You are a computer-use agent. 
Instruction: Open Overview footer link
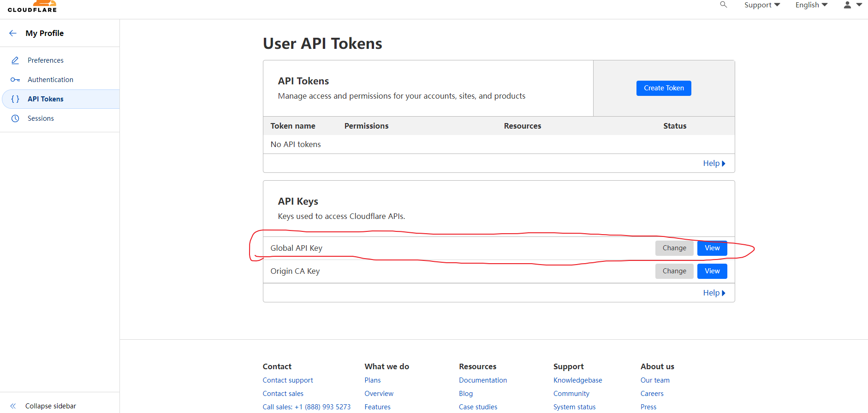[x=379, y=394]
